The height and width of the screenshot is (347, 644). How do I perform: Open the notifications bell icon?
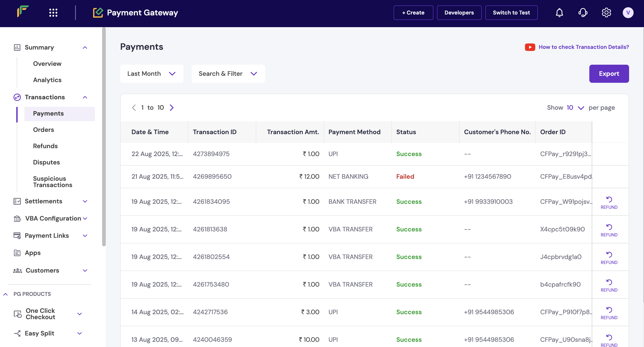(x=559, y=12)
